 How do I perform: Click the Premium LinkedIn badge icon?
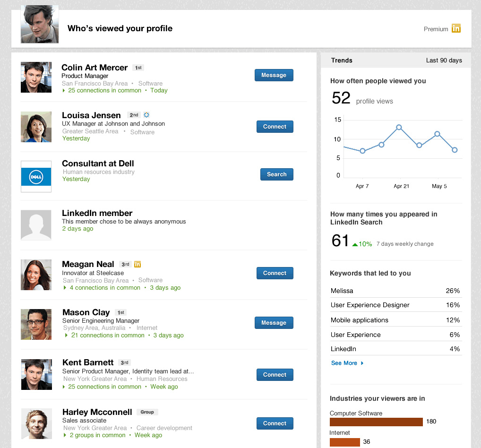coord(456,28)
